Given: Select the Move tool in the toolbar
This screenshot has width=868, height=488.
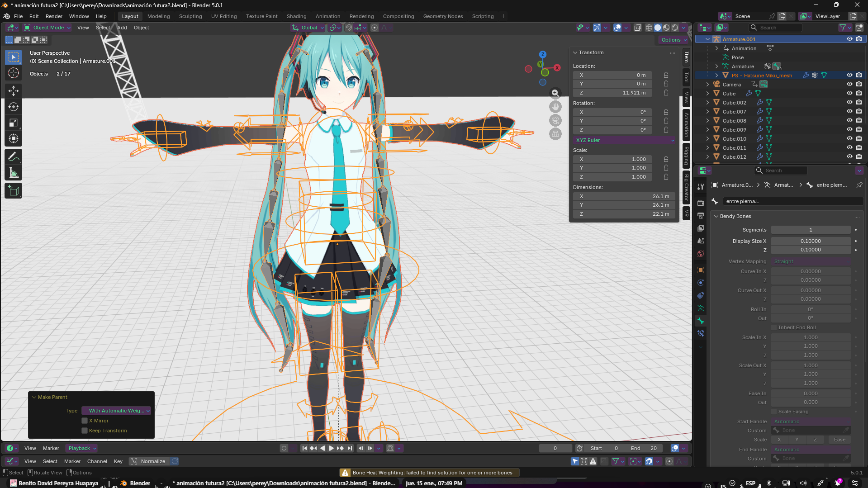Looking at the screenshot, I should pyautogui.click(x=14, y=91).
